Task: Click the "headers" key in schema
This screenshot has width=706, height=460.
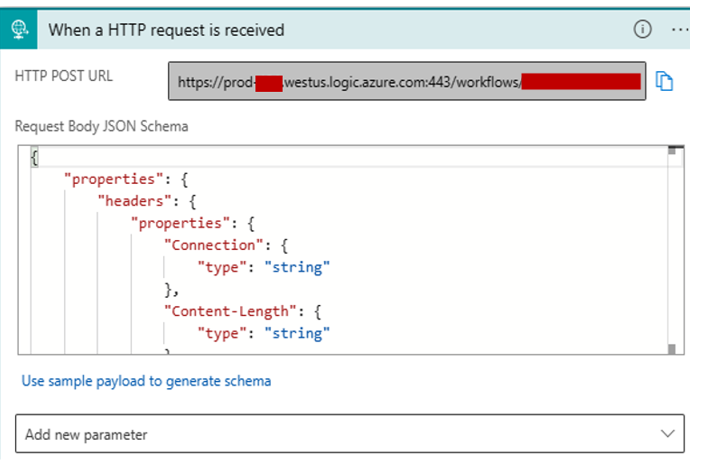Action: (x=135, y=201)
